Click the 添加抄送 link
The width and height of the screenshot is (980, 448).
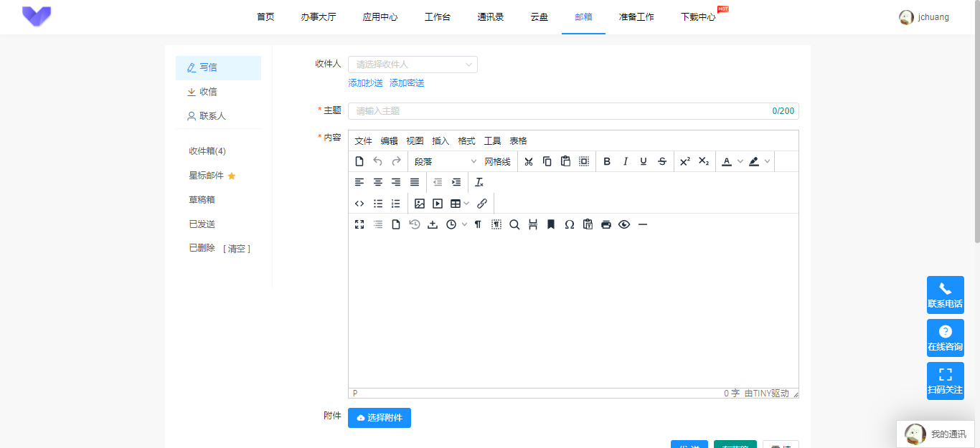pyautogui.click(x=365, y=83)
